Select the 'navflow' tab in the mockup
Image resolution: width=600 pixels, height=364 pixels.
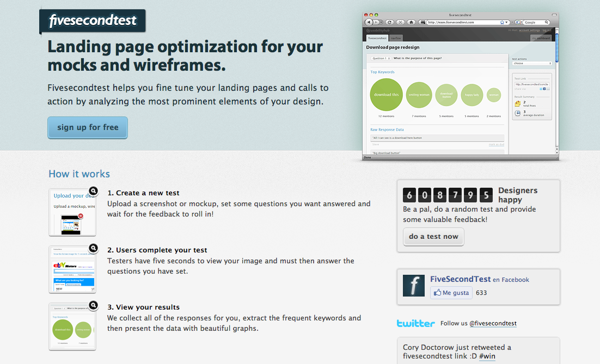coord(396,38)
